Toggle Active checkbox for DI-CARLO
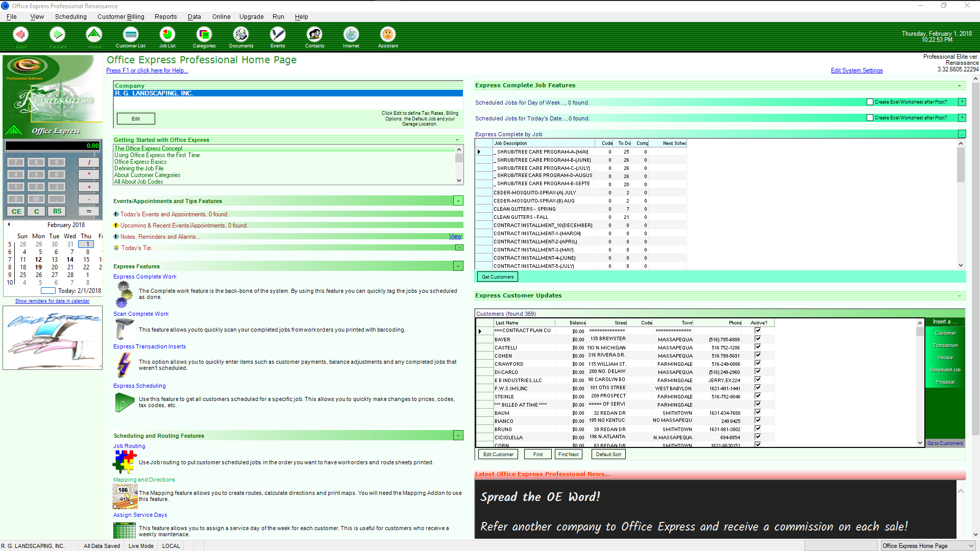Viewport: 980px width, 551px height. [x=758, y=371]
